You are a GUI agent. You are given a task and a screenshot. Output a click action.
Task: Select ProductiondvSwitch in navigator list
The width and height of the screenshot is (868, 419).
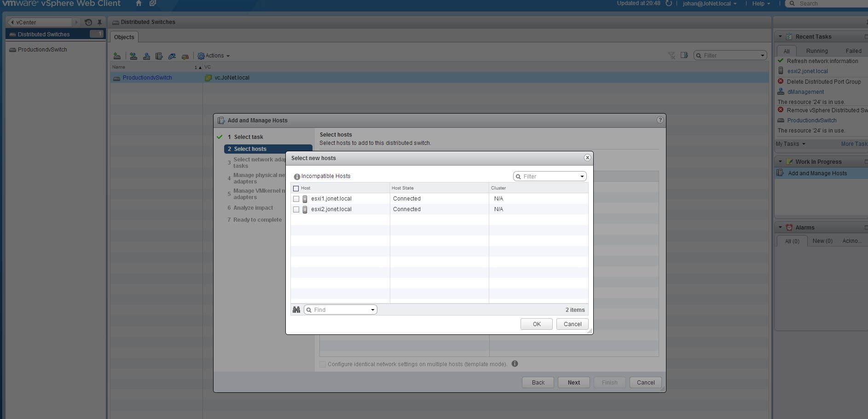pyautogui.click(x=42, y=50)
